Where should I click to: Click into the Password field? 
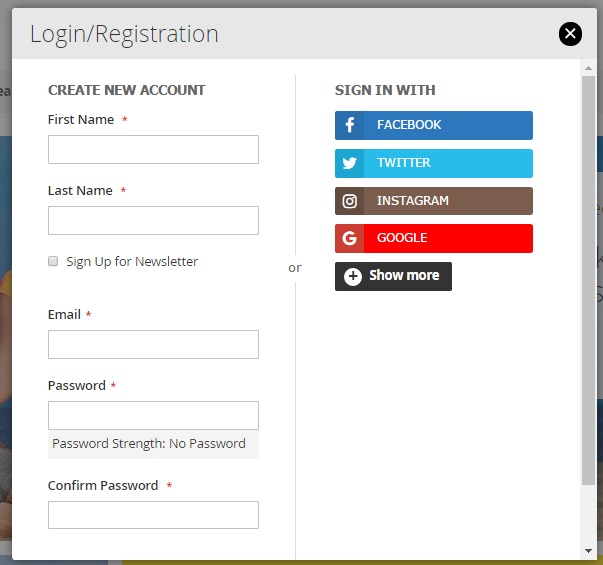[x=153, y=415]
